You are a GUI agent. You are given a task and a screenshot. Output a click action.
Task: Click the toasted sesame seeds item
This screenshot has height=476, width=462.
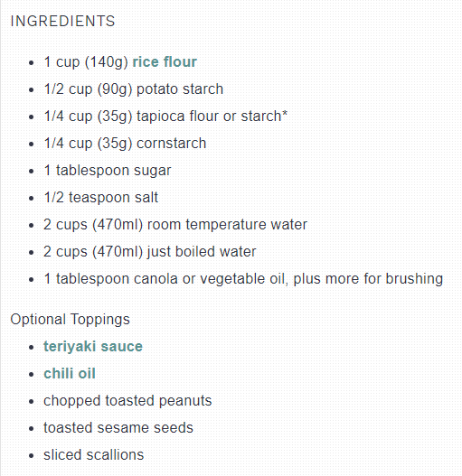118,428
